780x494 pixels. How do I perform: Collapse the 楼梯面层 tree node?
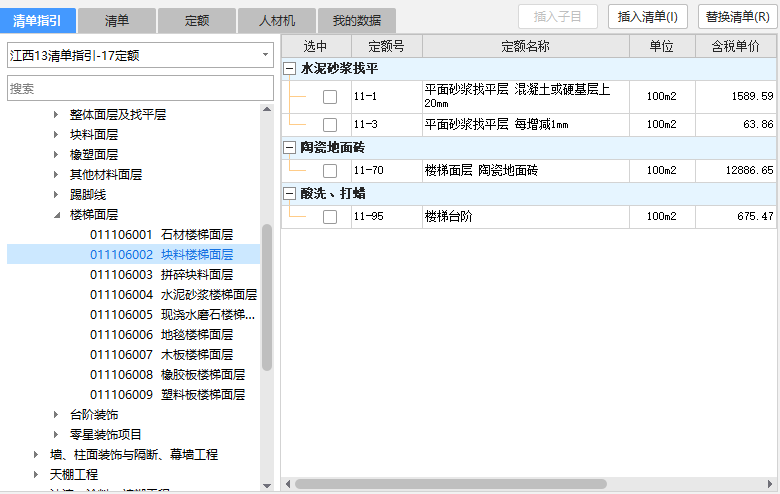(x=57, y=215)
